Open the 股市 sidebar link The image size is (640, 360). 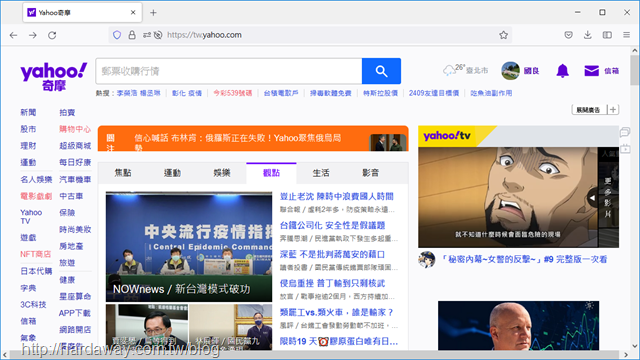pos(28,129)
